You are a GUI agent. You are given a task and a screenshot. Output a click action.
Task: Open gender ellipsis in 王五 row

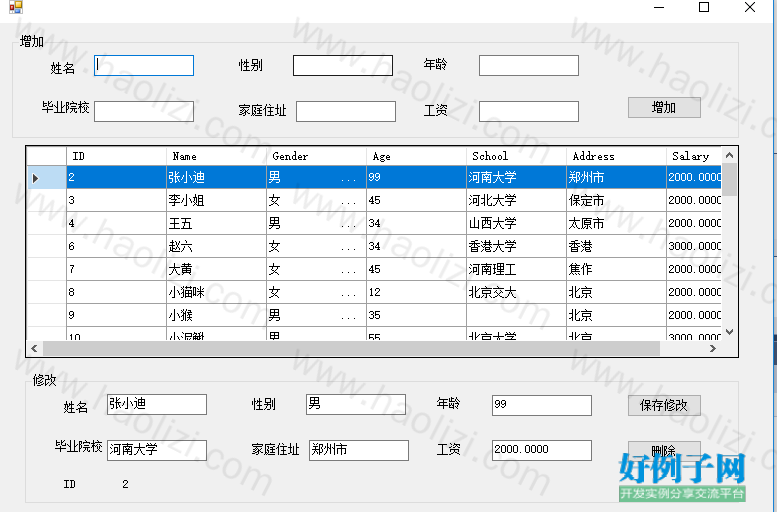point(348,226)
